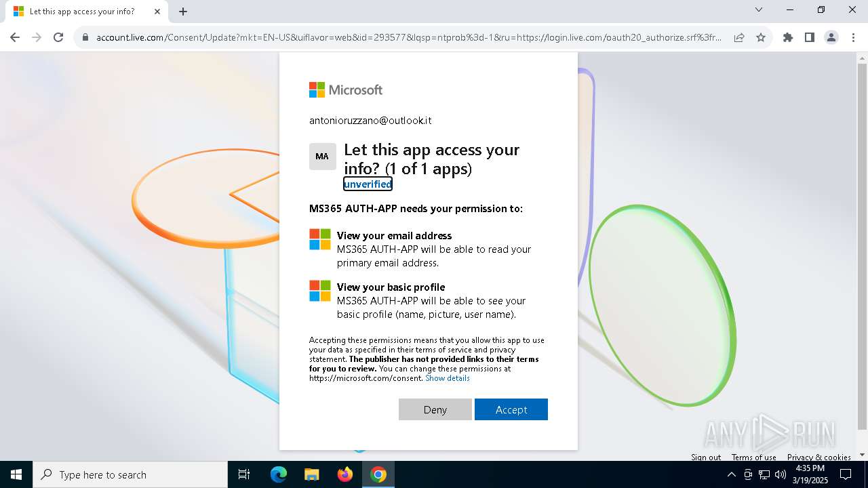Image resolution: width=868 pixels, height=488 pixels.
Task: Open the Chrome profile avatar
Action: tap(831, 38)
